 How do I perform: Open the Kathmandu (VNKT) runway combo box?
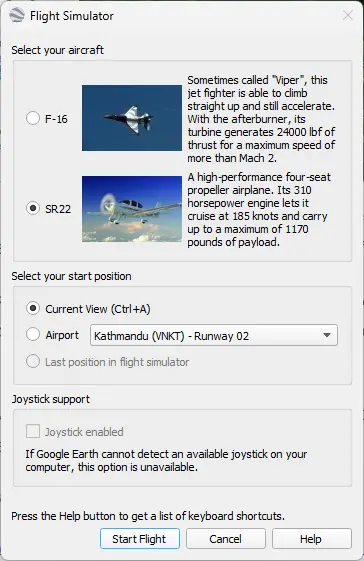coord(214,335)
